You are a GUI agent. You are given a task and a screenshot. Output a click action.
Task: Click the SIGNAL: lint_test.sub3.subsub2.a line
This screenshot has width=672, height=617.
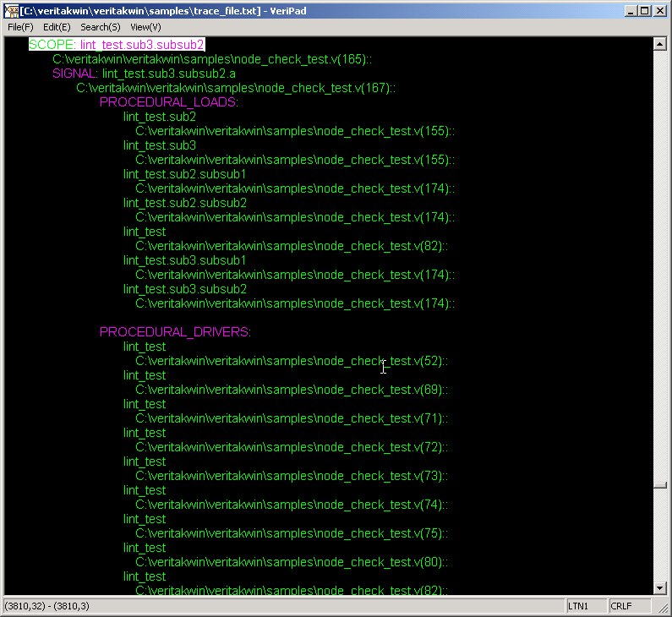pos(144,74)
